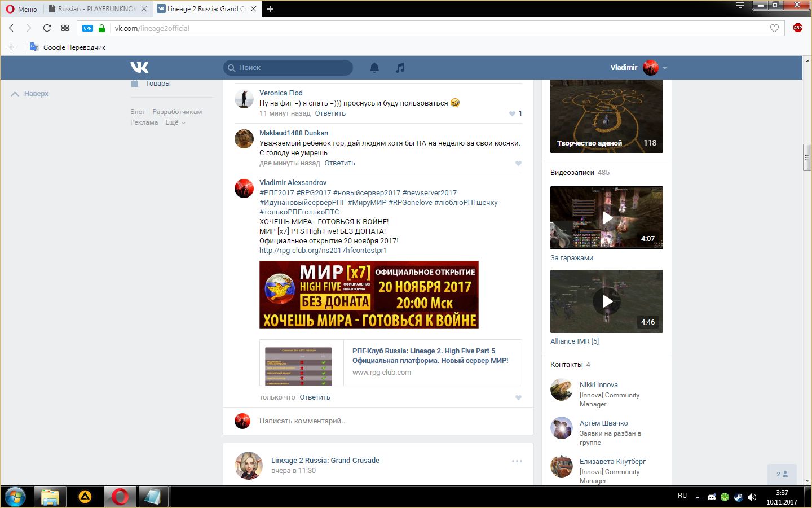Screen dimensions: 812x508
Task: Open Opera speed dial grid icon
Action: pos(65,28)
